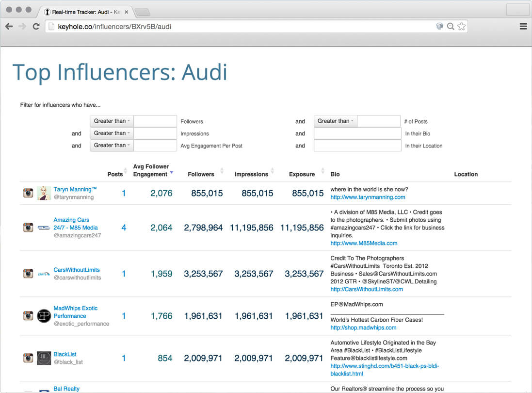This screenshot has height=393, width=532.
Task: Bookmark page with the star icon
Action: point(461,27)
